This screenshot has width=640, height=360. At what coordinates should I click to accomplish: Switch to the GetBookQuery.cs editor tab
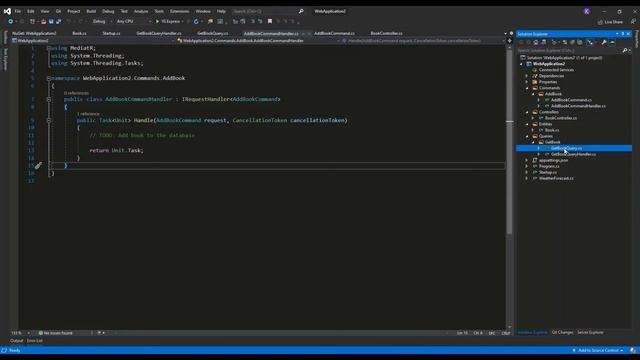click(213, 33)
